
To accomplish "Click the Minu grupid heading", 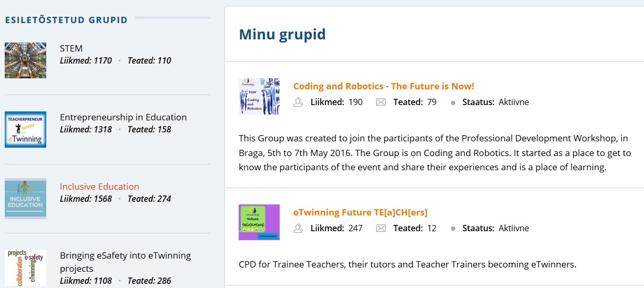I will click(282, 35).
